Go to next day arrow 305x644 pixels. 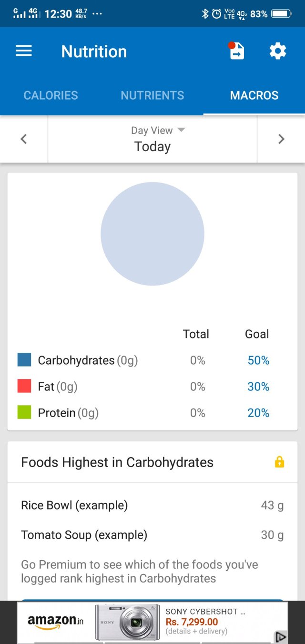tap(281, 139)
